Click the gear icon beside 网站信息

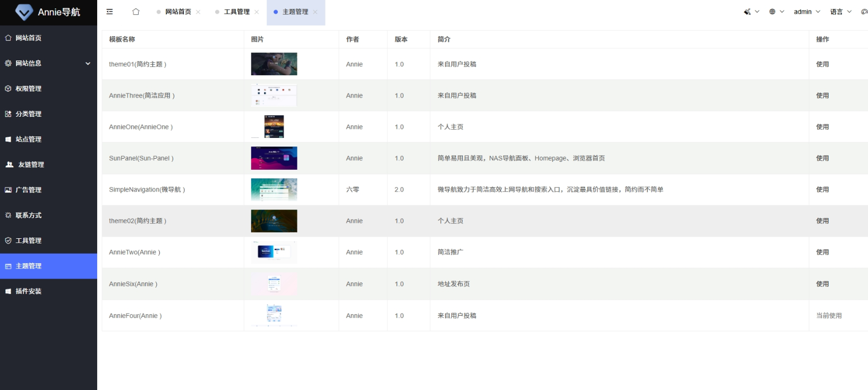[8, 63]
